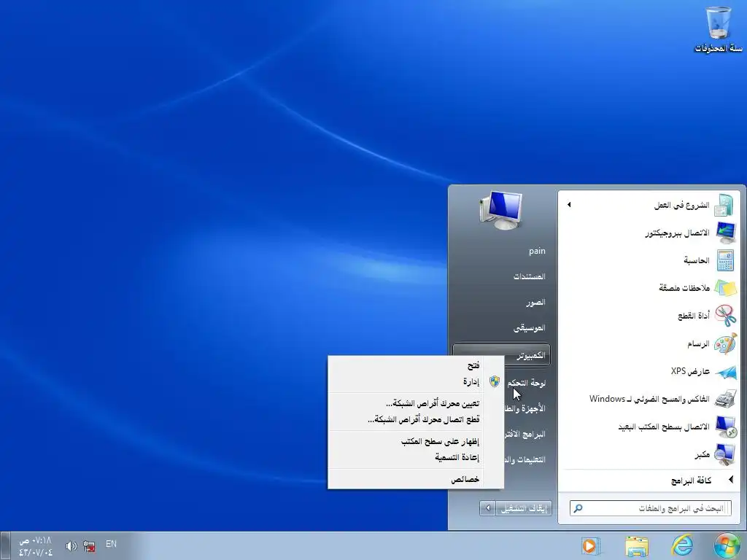Expand the All Programs arrow
This screenshot has width=747, height=560.
click(x=731, y=480)
